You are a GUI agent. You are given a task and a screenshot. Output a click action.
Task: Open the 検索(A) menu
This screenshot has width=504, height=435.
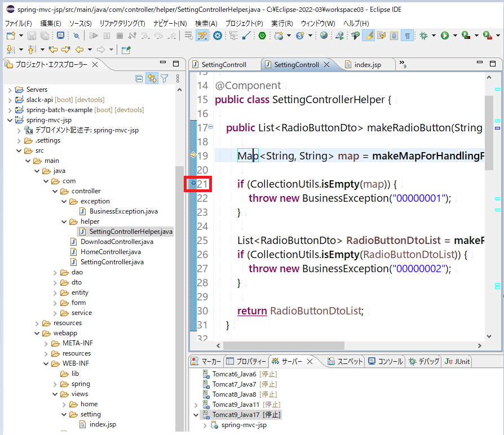(x=206, y=24)
